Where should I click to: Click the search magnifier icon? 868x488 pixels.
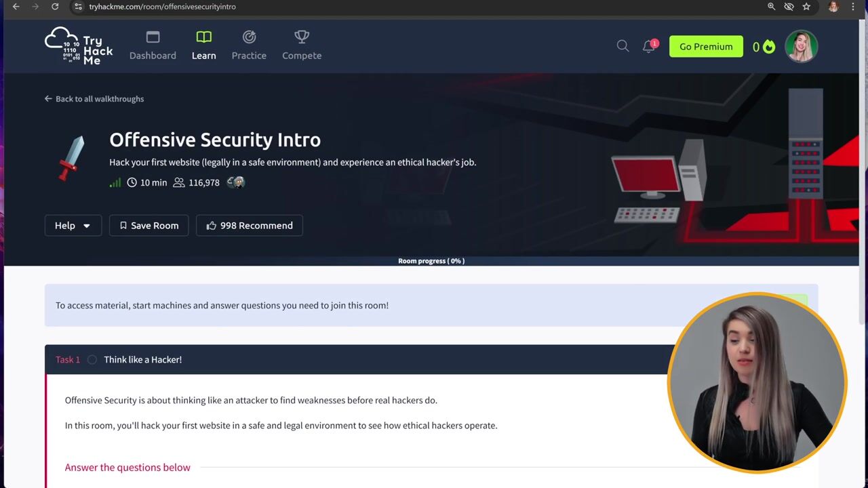coord(623,46)
